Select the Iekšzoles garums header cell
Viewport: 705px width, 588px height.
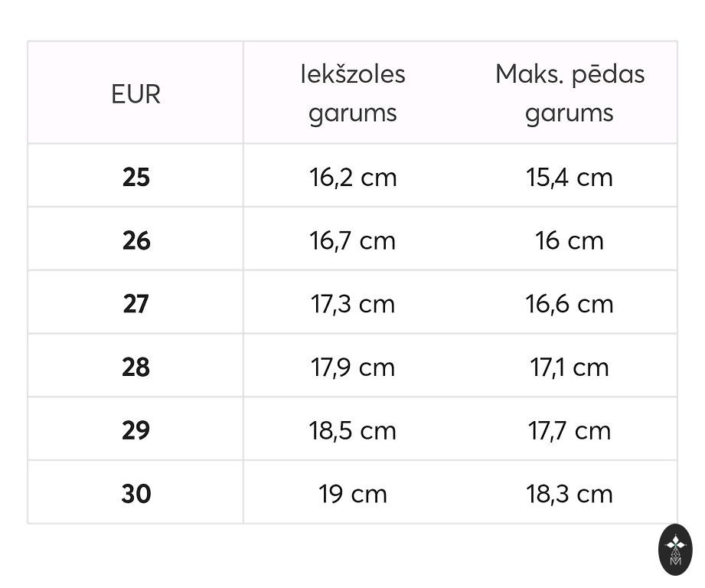[x=353, y=94]
